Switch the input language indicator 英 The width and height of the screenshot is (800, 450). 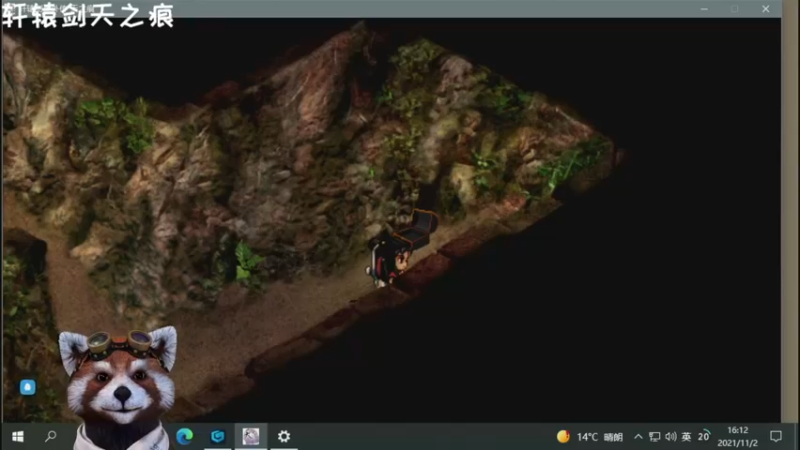(x=686, y=437)
